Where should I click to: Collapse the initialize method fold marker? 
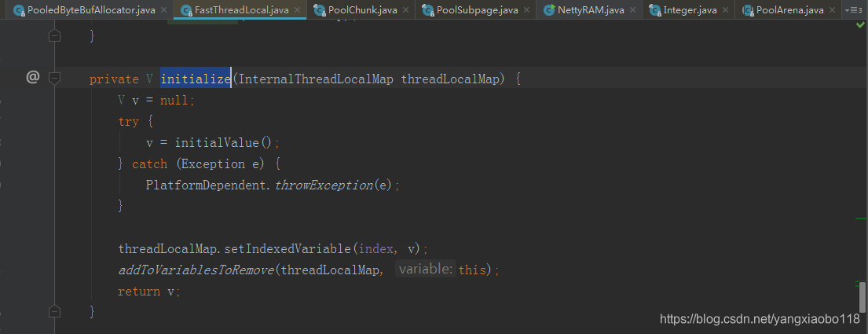click(54, 78)
